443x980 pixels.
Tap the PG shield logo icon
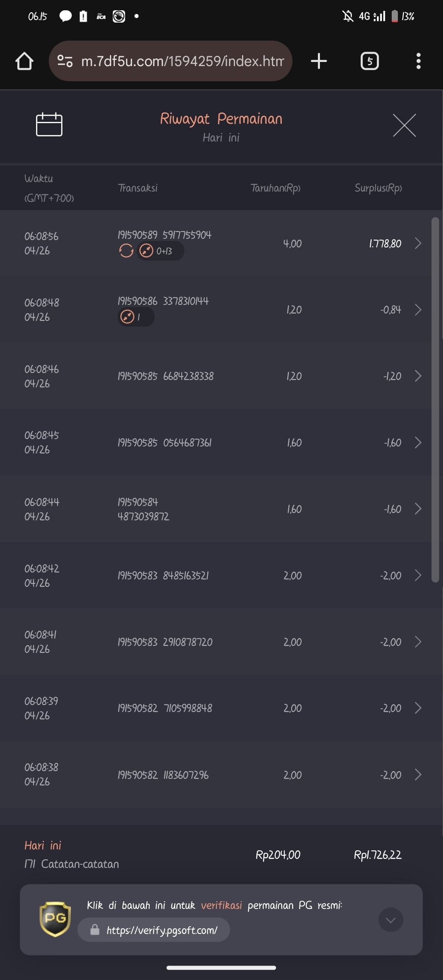tap(55, 919)
